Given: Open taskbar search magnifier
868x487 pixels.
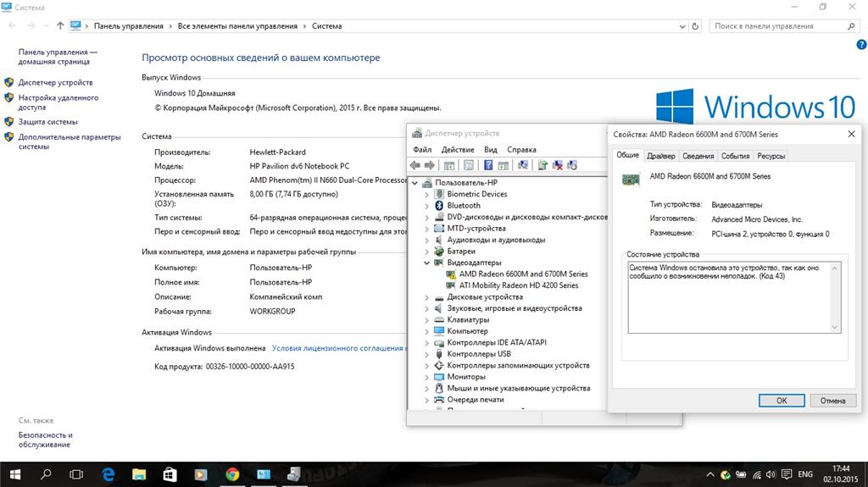Looking at the screenshot, I should (46, 474).
